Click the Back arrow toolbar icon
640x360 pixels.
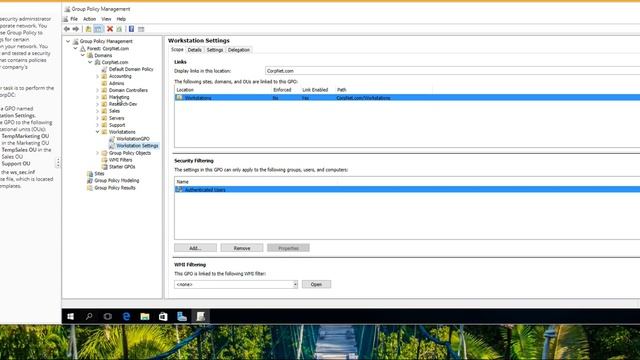[x=67, y=29]
